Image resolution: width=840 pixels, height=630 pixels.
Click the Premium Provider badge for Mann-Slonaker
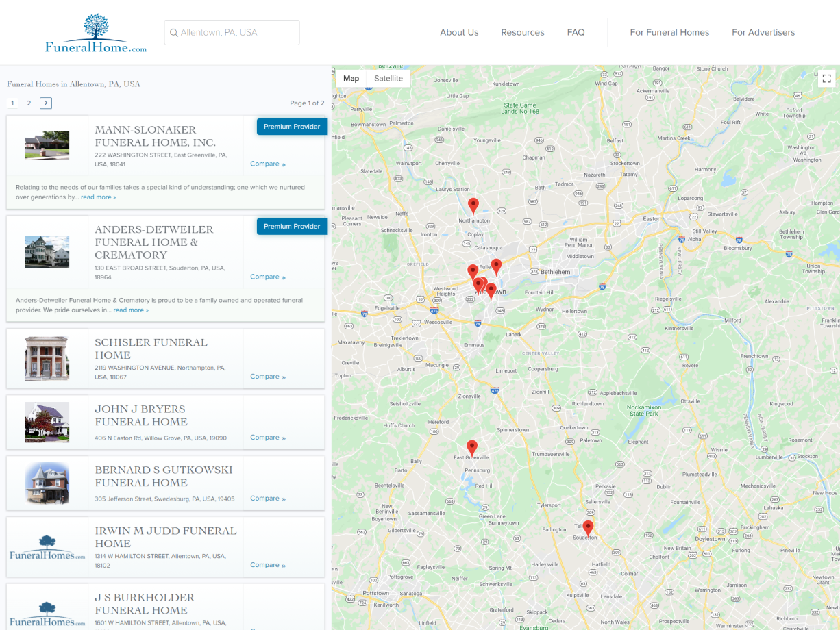(x=292, y=126)
